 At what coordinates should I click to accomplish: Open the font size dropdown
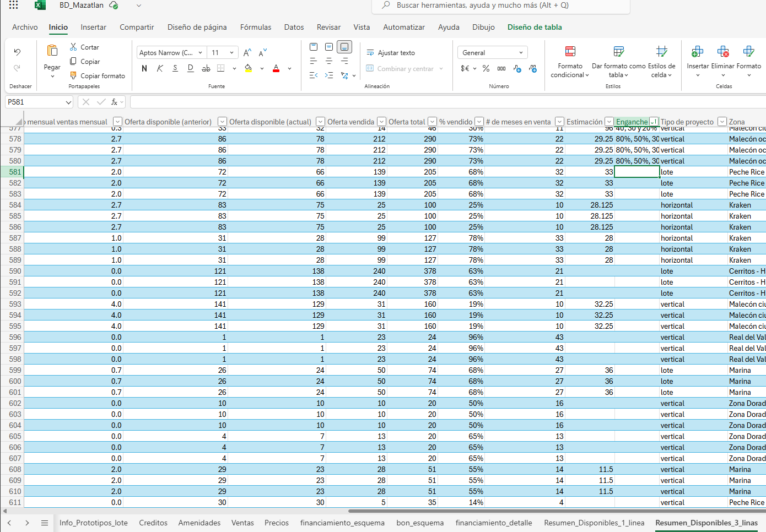click(x=231, y=53)
